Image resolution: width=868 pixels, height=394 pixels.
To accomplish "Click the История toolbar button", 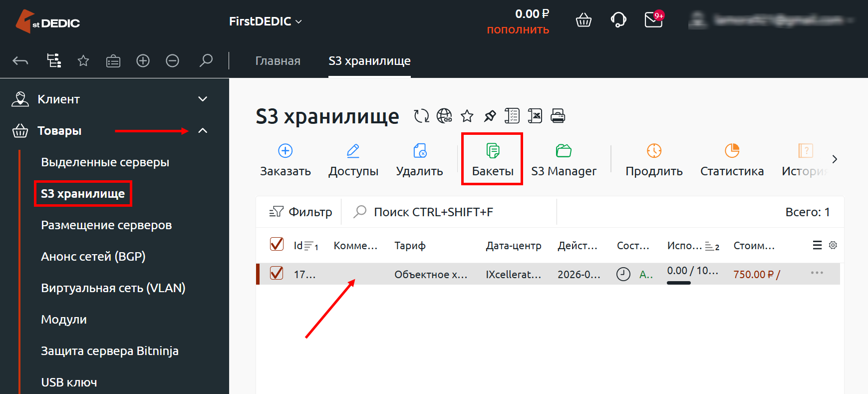I will click(x=805, y=160).
